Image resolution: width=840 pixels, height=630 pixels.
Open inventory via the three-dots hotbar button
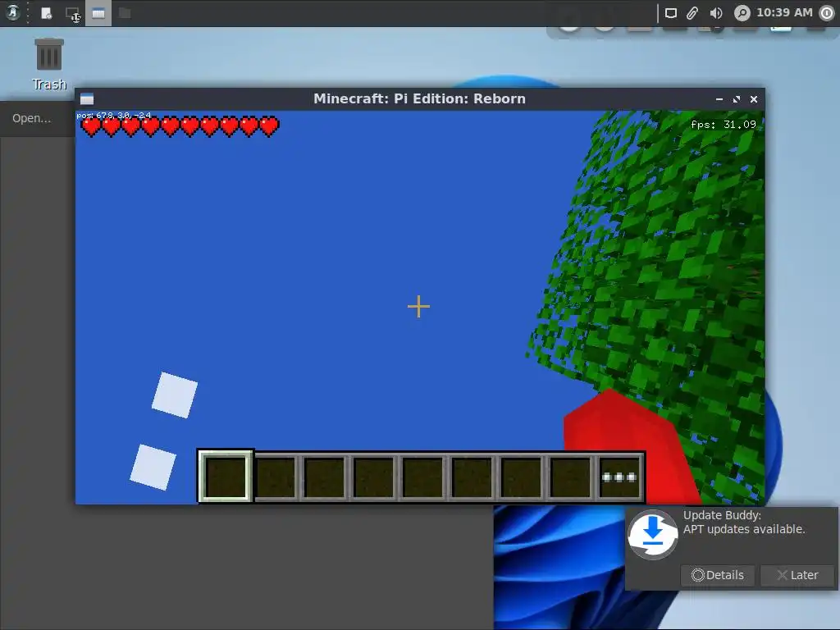pyautogui.click(x=620, y=477)
